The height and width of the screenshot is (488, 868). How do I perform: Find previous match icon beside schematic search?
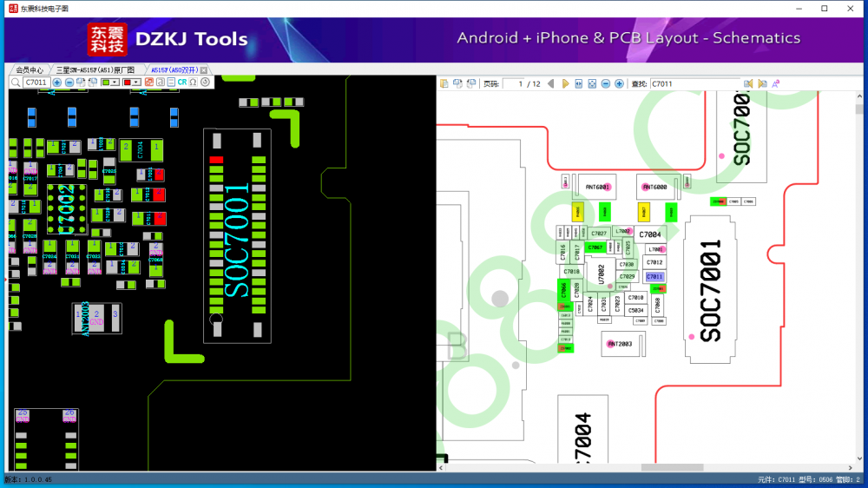tap(748, 83)
